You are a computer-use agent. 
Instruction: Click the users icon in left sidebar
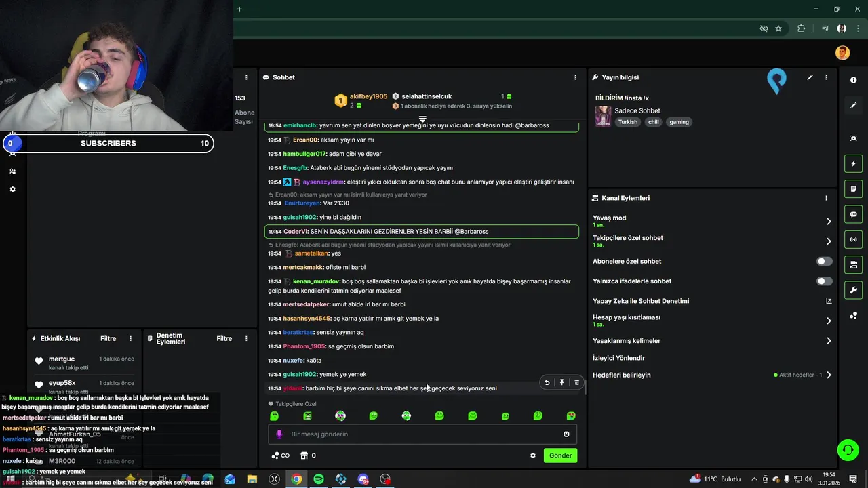pos(12,171)
